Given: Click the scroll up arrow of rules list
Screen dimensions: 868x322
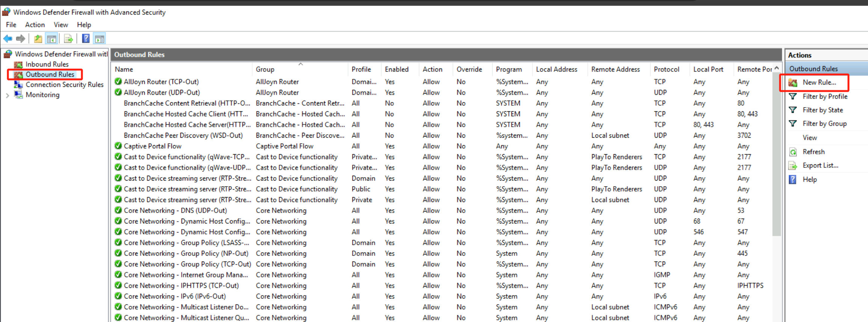Looking at the screenshot, I should pyautogui.click(x=777, y=68).
